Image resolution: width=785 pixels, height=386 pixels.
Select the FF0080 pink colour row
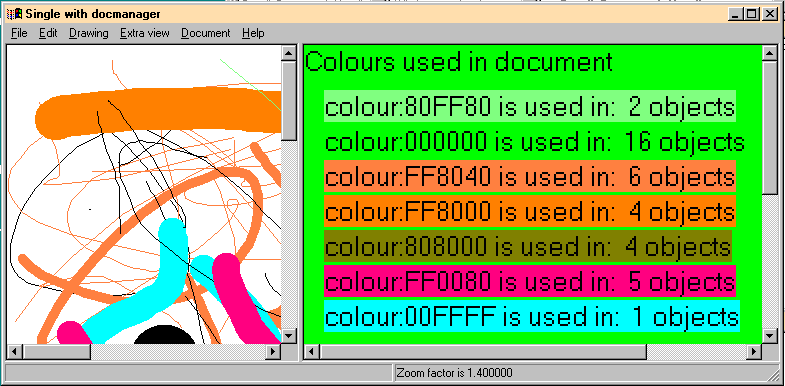coord(530,281)
